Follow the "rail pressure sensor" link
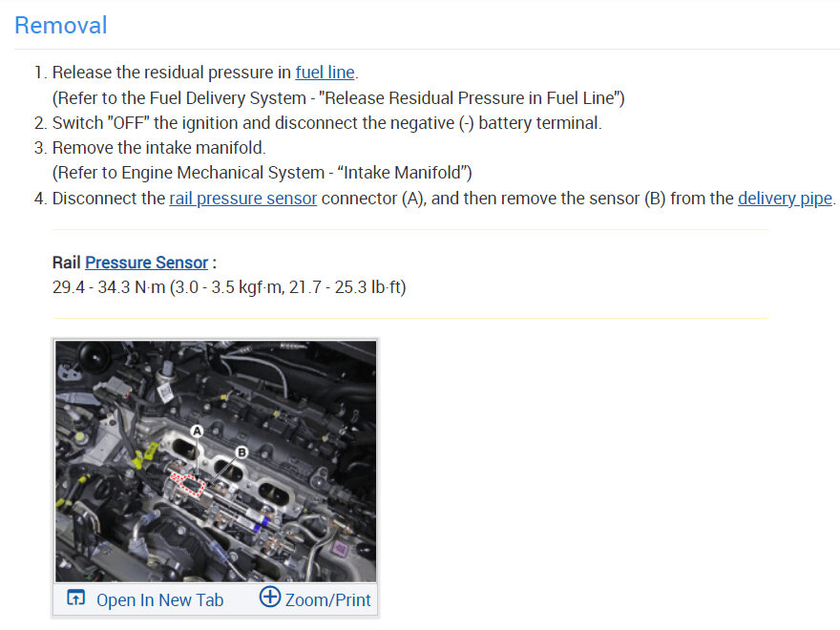Image resolution: width=840 pixels, height=630 pixels. 242,199
